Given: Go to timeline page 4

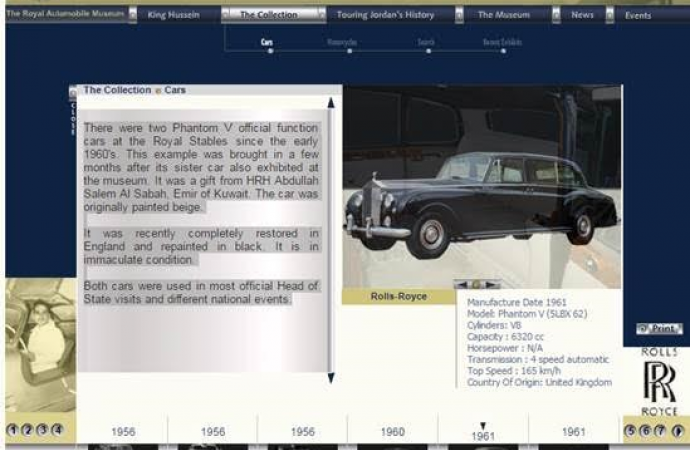Looking at the screenshot, I should 58,430.
